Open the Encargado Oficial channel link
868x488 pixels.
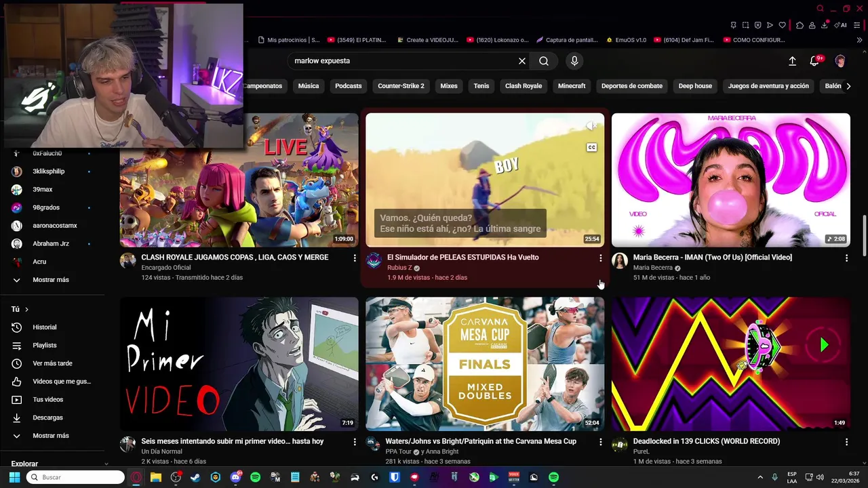pyautogui.click(x=166, y=268)
